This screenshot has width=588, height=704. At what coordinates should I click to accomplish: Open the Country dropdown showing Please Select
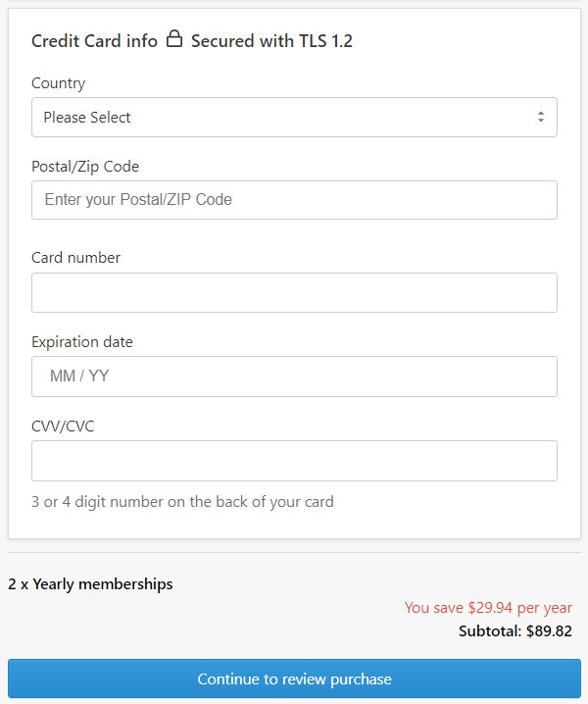point(294,118)
